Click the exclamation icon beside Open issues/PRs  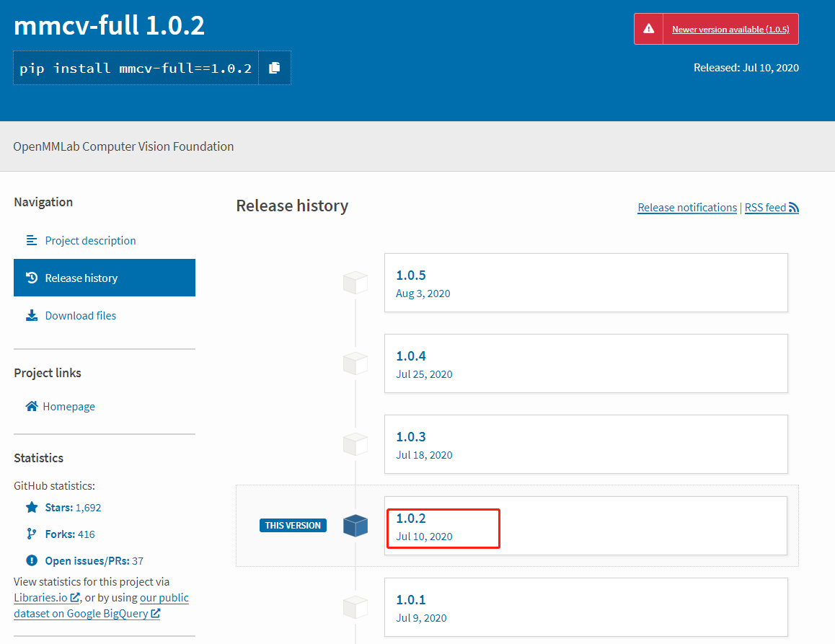pos(32,560)
